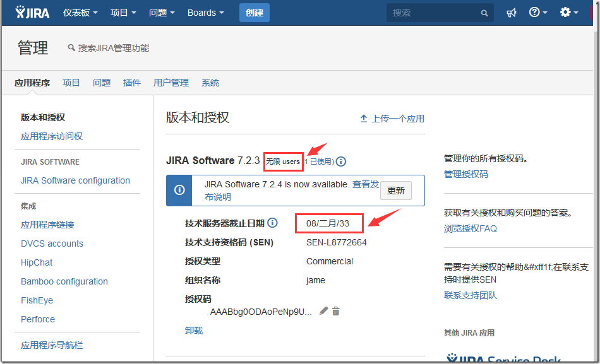Click the upload arrow icon beside 上传一个应用
The height and width of the screenshot is (364, 600).
[x=364, y=119]
